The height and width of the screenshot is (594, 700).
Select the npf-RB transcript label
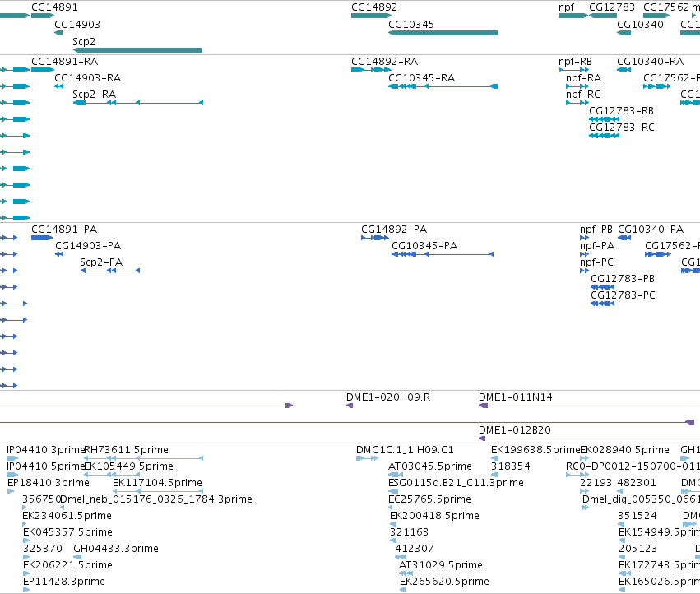pos(576,62)
